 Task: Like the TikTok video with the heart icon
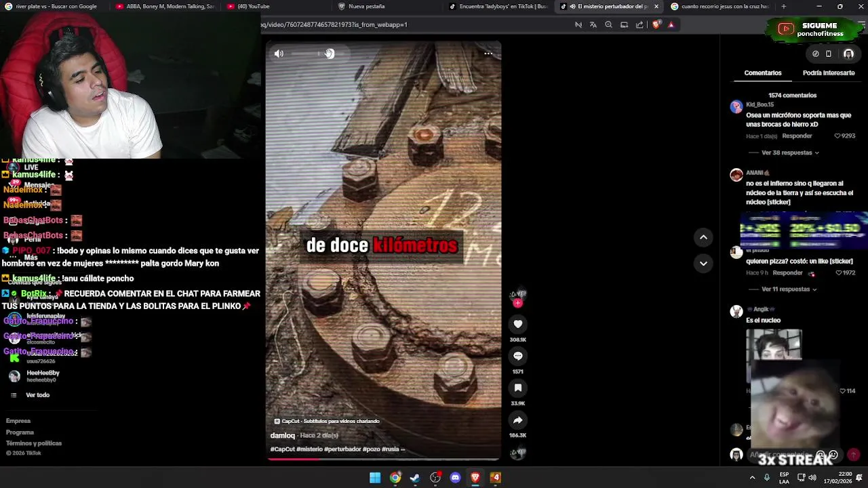518,324
